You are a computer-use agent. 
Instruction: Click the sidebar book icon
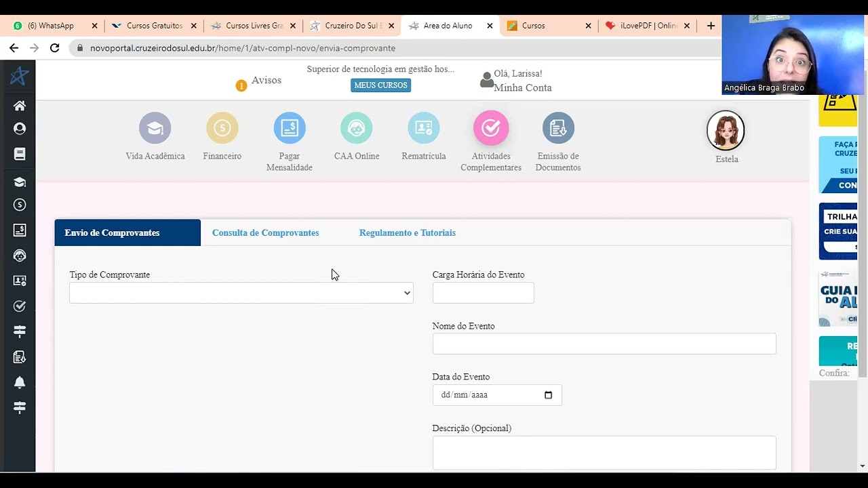(20, 155)
